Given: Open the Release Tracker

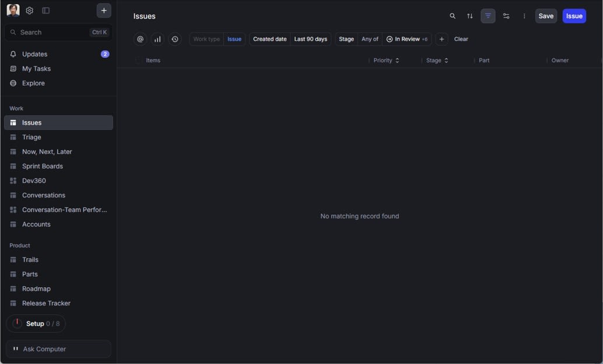Looking at the screenshot, I should click(58, 303).
